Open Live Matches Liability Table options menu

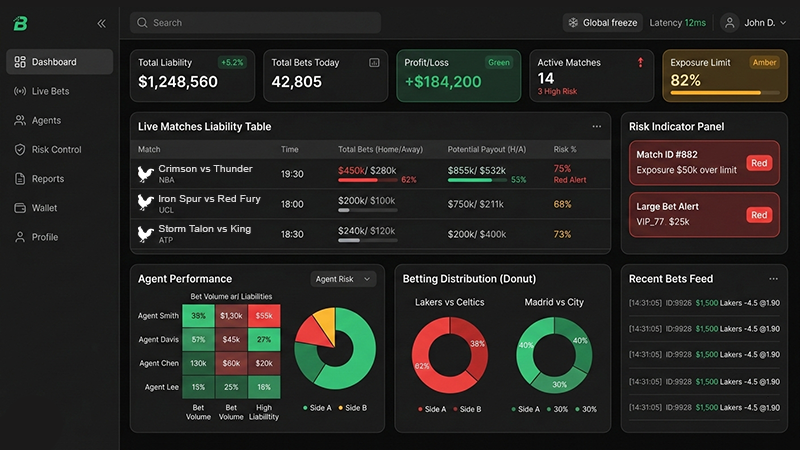(x=596, y=127)
